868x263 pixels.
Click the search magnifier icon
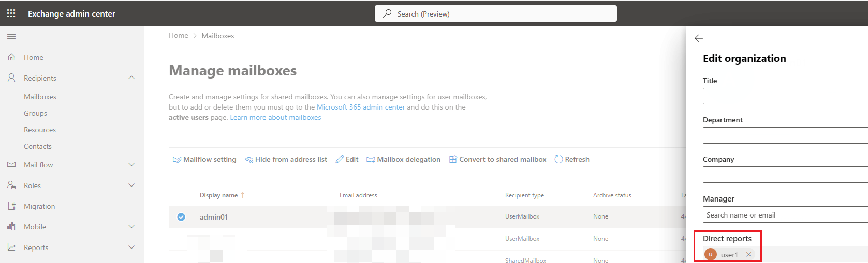[x=387, y=13]
